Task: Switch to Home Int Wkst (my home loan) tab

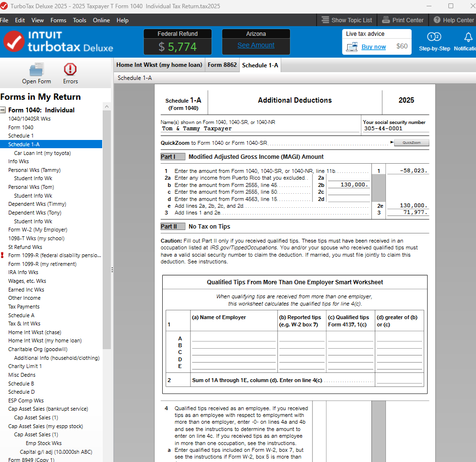Action: pos(159,65)
